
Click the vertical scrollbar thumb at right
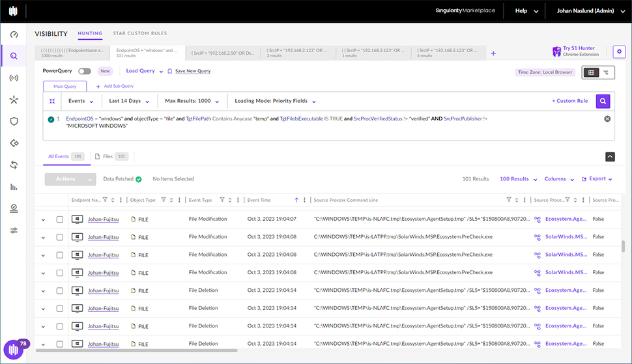pos(623,246)
